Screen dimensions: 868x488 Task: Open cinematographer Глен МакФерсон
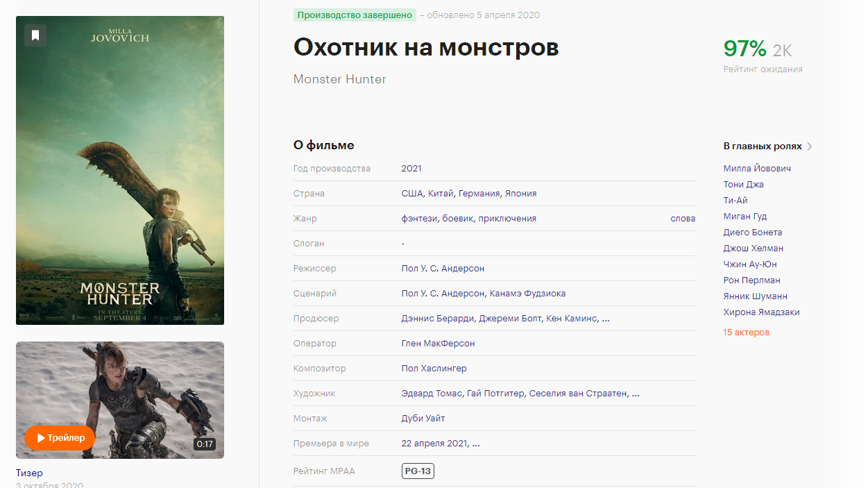click(x=438, y=344)
